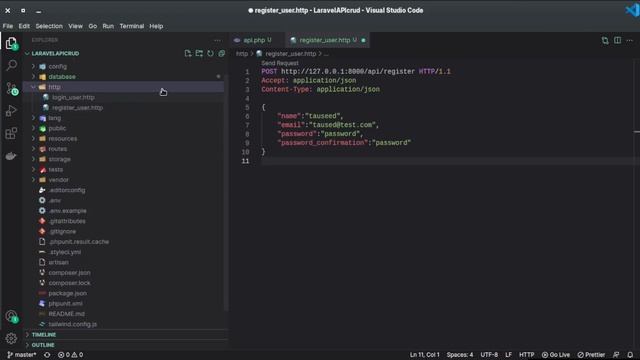Open the Go menu

93,26
